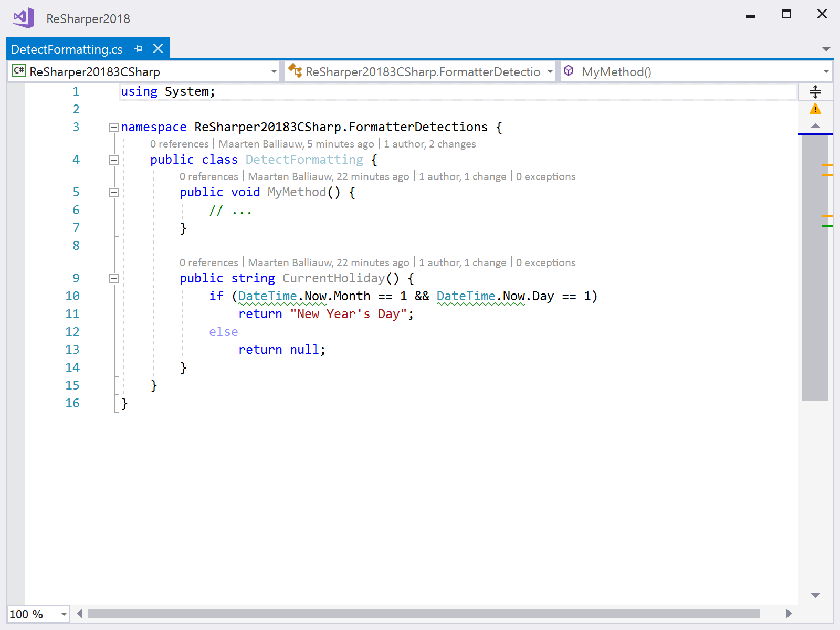Close the DetectFormatting.cs tab
This screenshot has height=630, width=840.
pos(158,48)
